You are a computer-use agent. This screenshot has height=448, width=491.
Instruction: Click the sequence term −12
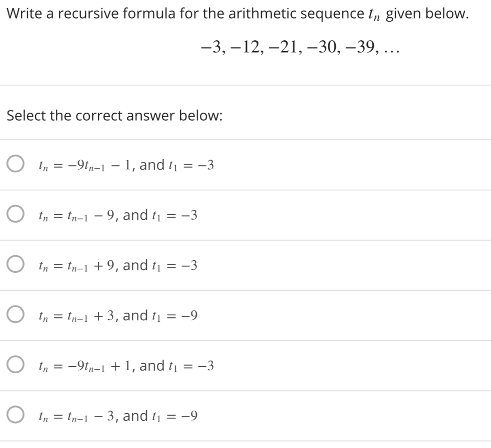coord(246,47)
